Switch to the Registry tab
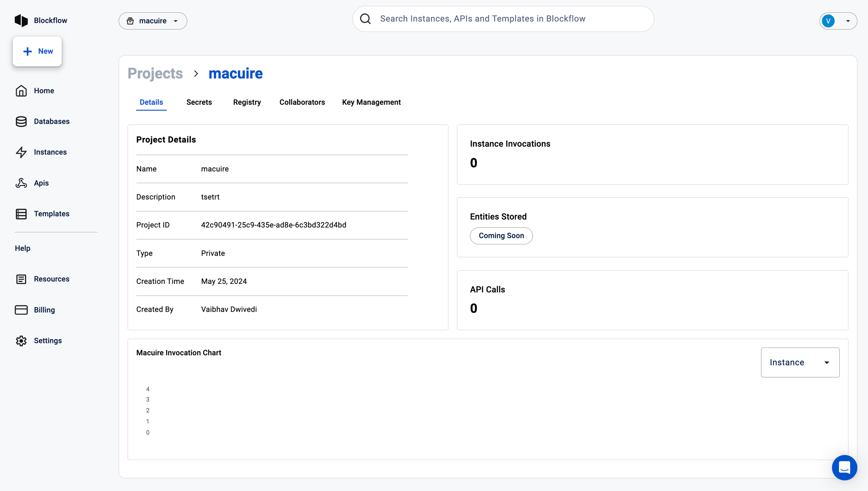868x491 pixels. [247, 102]
